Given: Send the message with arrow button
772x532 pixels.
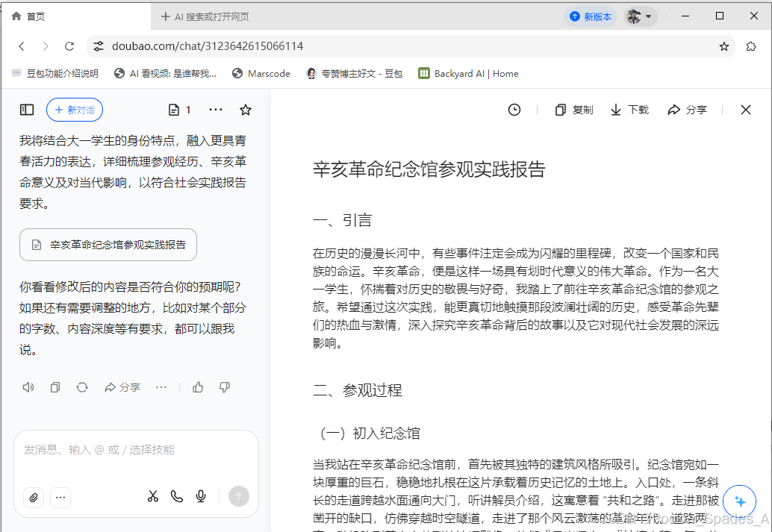Looking at the screenshot, I should click(239, 497).
